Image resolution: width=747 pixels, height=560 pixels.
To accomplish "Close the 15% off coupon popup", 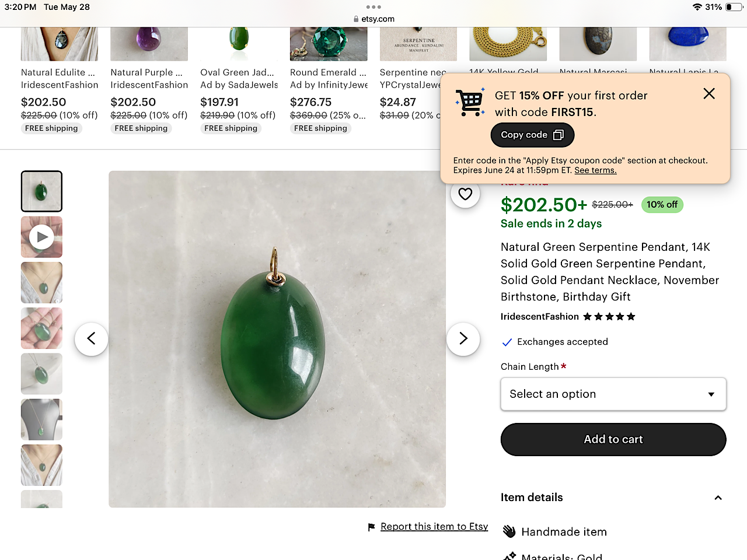I will pos(709,94).
